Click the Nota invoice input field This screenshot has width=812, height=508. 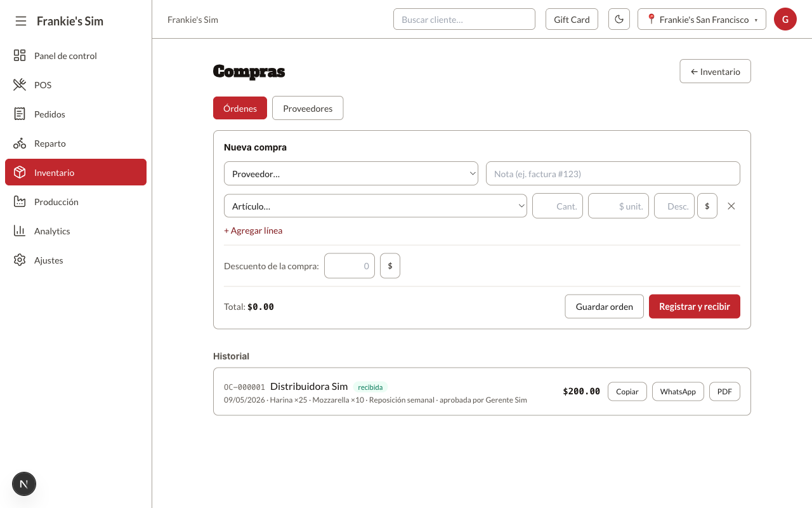click(613, 173)
